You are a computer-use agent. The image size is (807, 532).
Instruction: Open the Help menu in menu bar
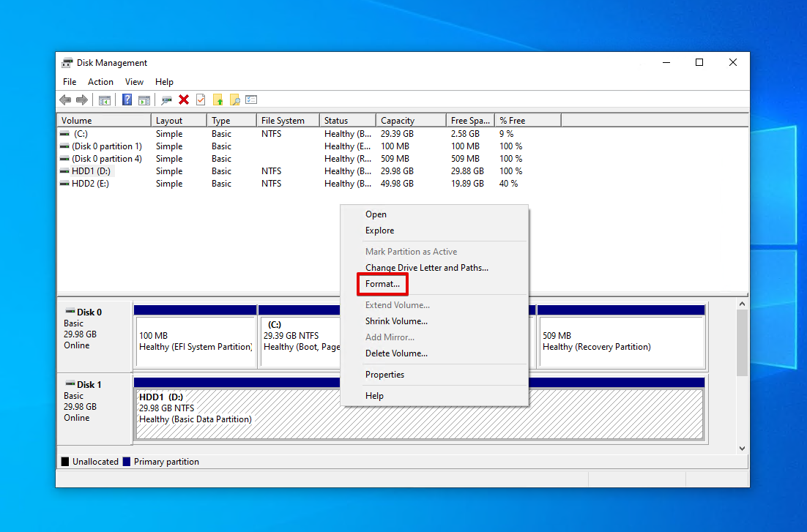[164, 82]
